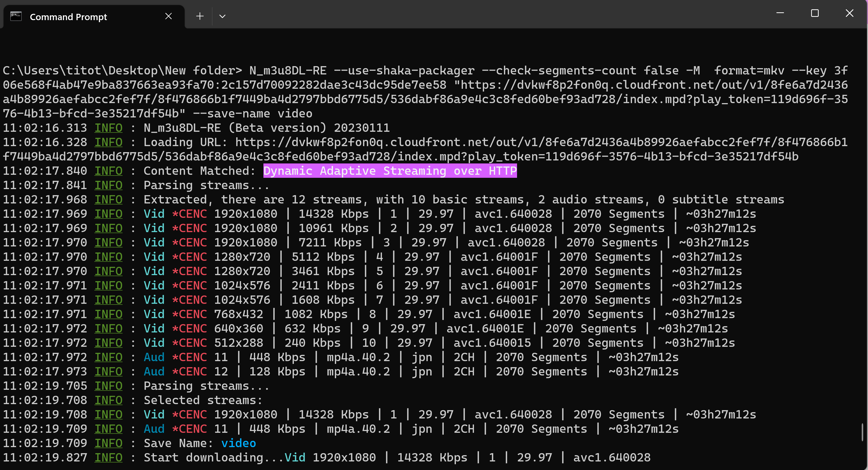Click the 'Selected streams:' log line
Viewport: 868px width, 470px height.
point(203,400)
